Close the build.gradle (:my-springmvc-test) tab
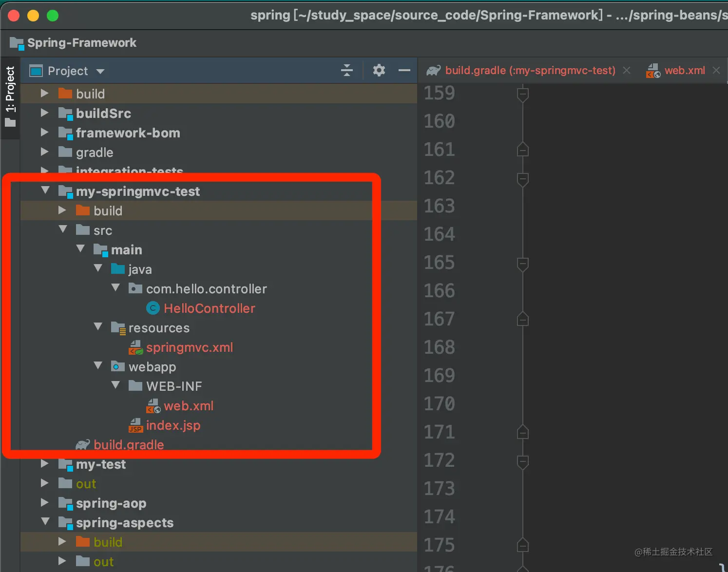 (627, 71)
